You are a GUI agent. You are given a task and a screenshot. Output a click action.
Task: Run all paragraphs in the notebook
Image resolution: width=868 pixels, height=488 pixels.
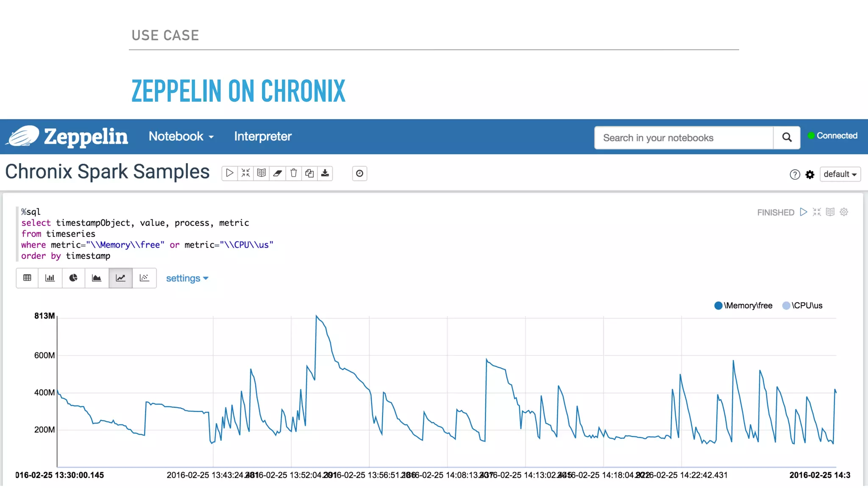229,173
